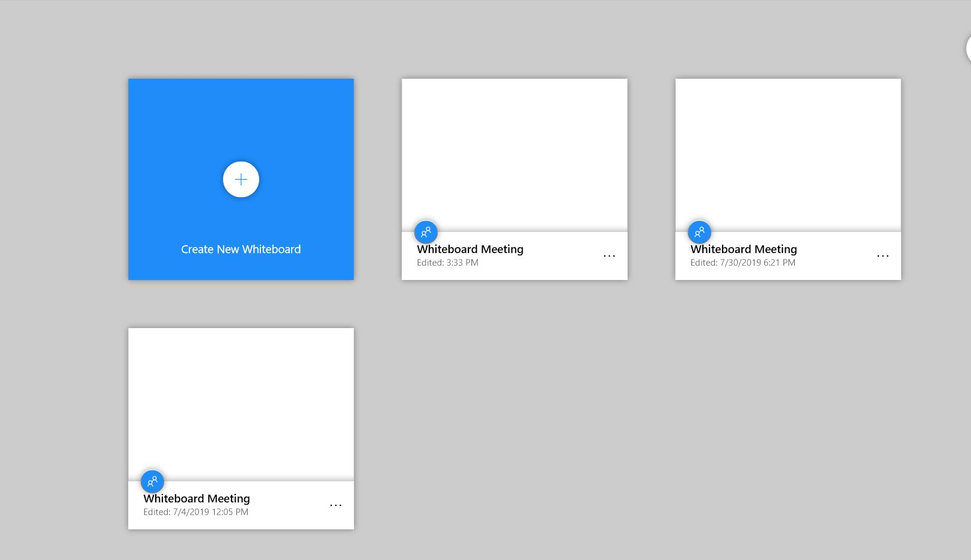This screenshot has height=560, width=971.
Task: Click the 'Edited: 7/4/2019 12:05 PM' timestamp
Action: [x=195, y=512]
